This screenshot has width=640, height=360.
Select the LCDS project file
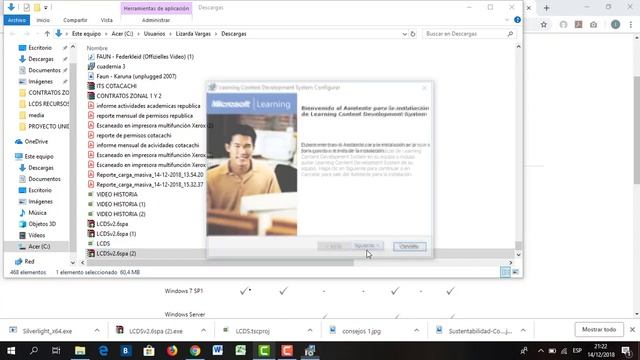[103, 244]
